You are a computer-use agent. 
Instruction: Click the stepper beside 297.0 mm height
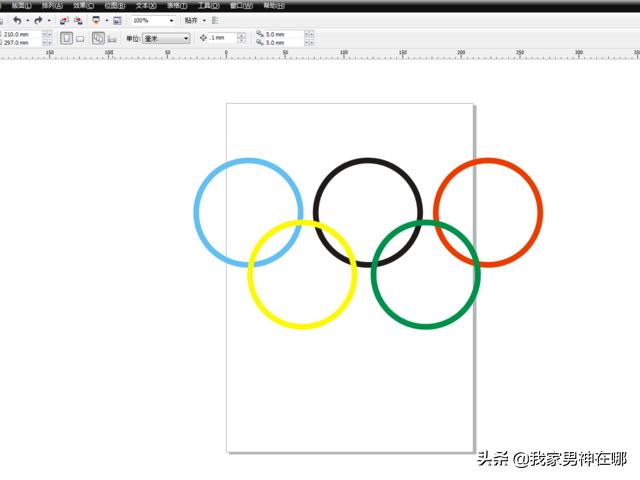(x=47, y=42)
